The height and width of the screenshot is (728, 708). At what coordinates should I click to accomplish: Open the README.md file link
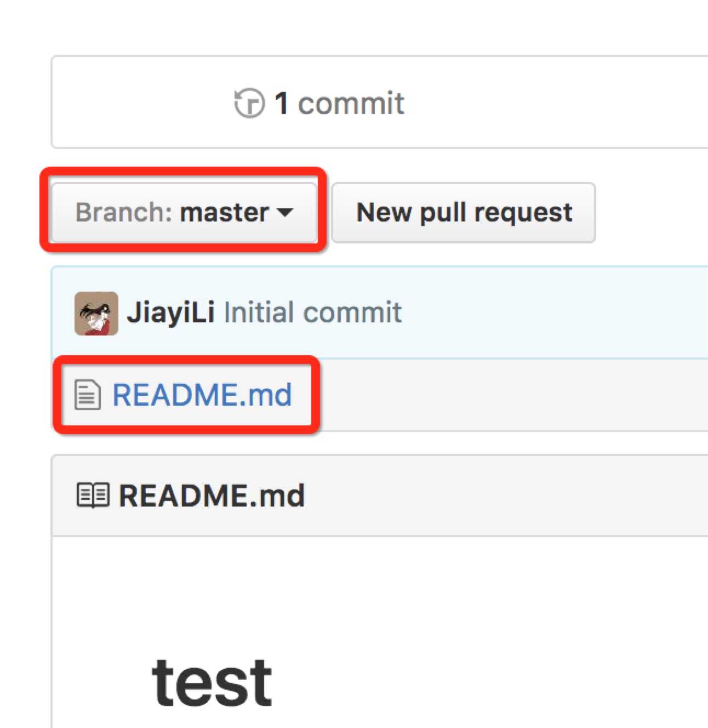(x=202, y=395)
